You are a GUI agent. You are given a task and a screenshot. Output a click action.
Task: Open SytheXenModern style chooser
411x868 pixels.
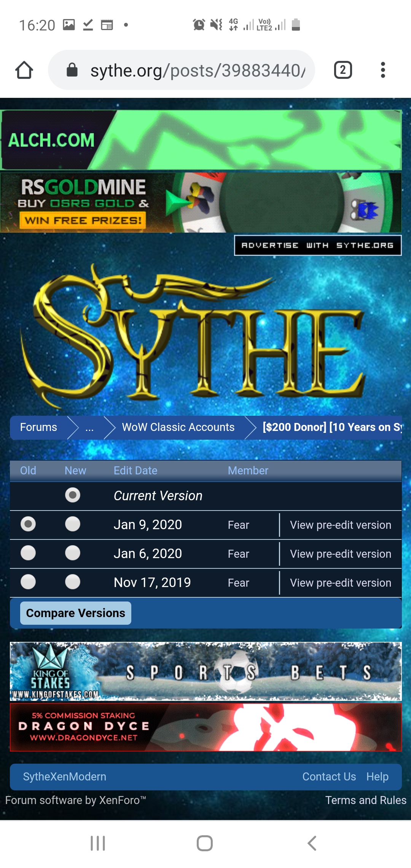pyautogui.click(x=65, y=777)
